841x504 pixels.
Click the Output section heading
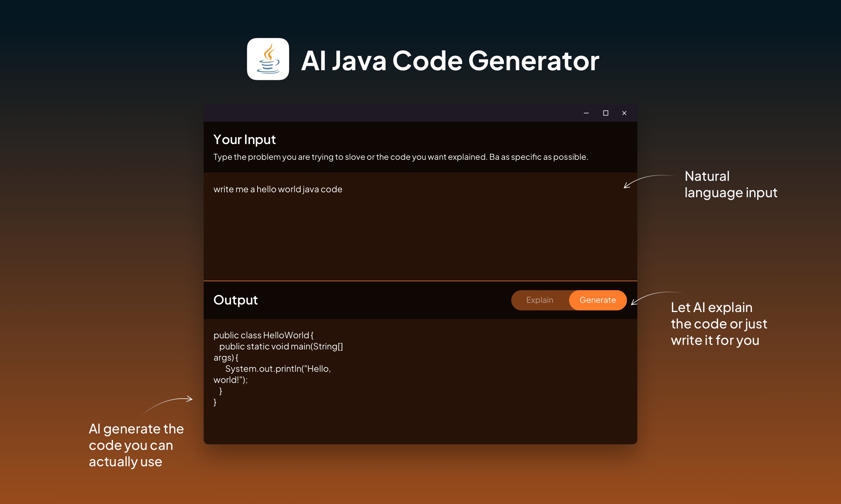point(235,300)
